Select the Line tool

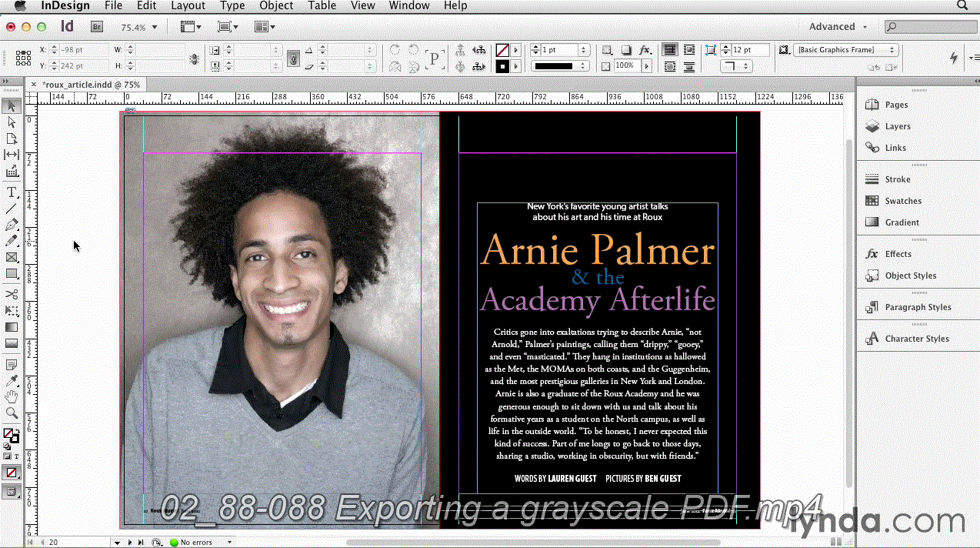point(12,209)
